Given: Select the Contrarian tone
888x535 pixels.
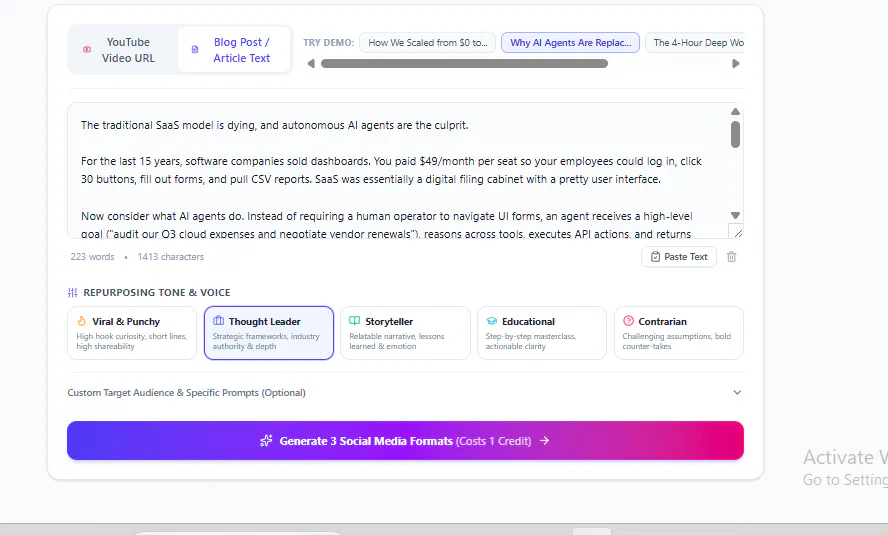Looking at the screenshot, I should click(x=679, y=333).
